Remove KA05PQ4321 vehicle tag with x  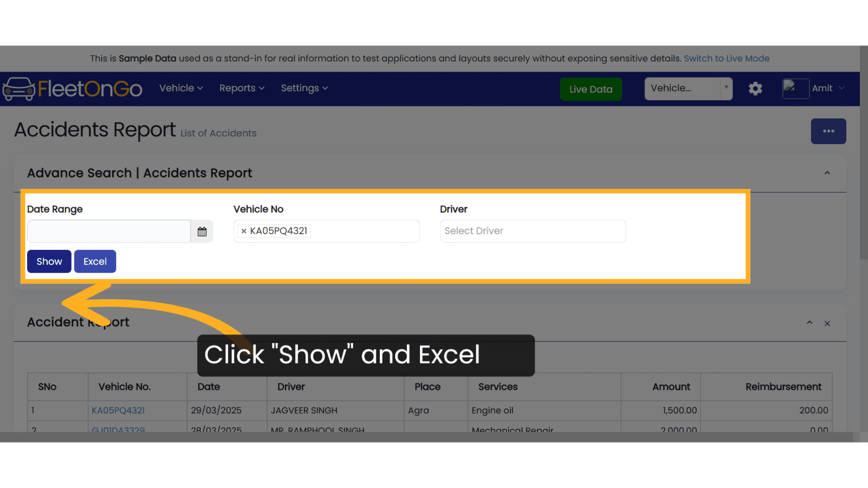pos(244,231)
